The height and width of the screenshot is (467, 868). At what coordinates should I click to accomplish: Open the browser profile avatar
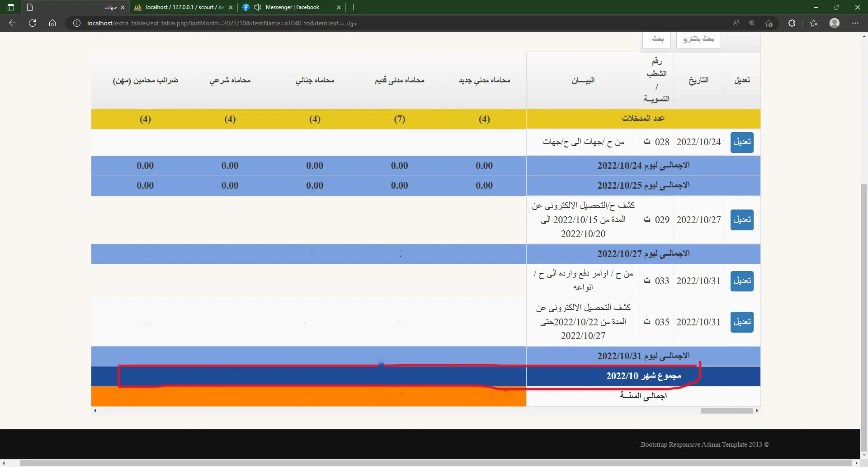click(835, 23)
